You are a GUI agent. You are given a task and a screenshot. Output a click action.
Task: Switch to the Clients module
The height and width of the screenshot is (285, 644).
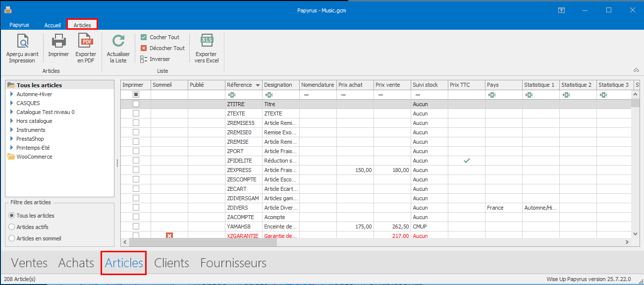click(171, 263)
